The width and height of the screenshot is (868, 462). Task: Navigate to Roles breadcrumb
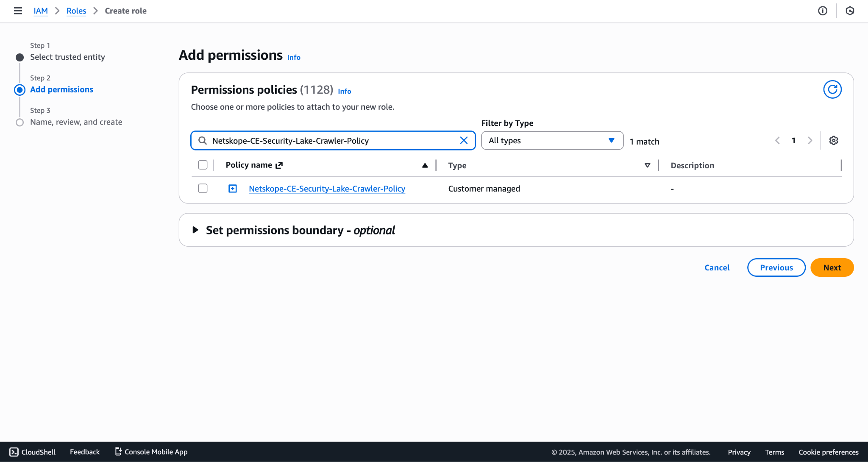76,11
